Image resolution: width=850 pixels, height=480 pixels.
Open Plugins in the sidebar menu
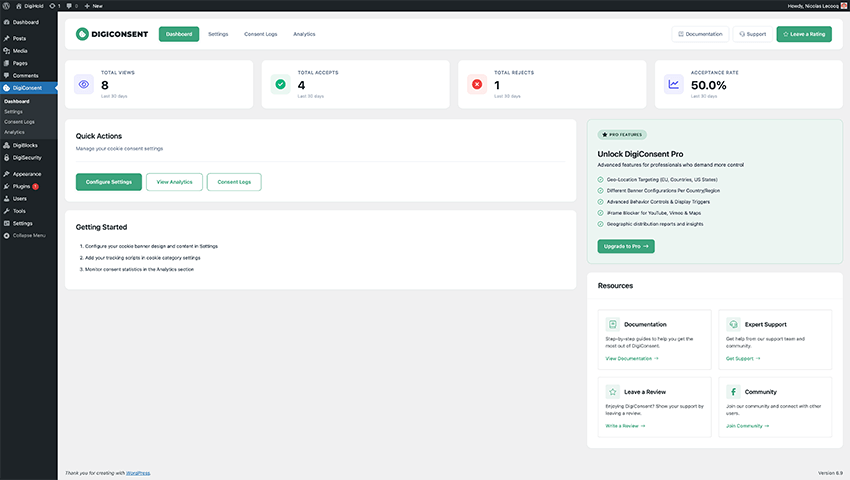pos(21,186)
